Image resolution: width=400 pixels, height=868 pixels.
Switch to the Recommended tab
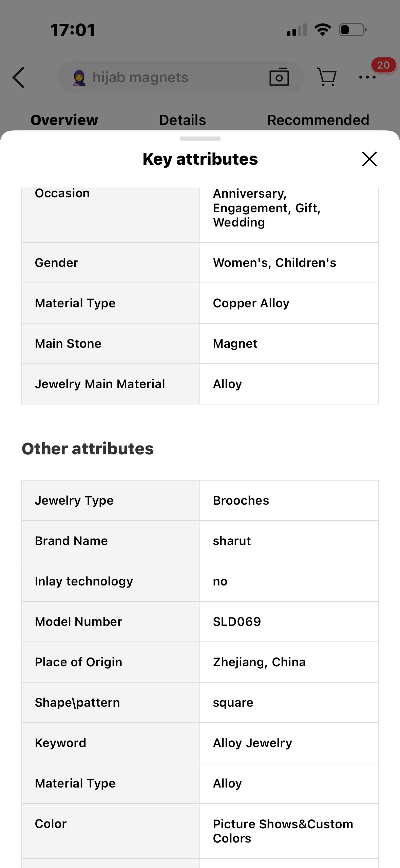coord(318,120)
